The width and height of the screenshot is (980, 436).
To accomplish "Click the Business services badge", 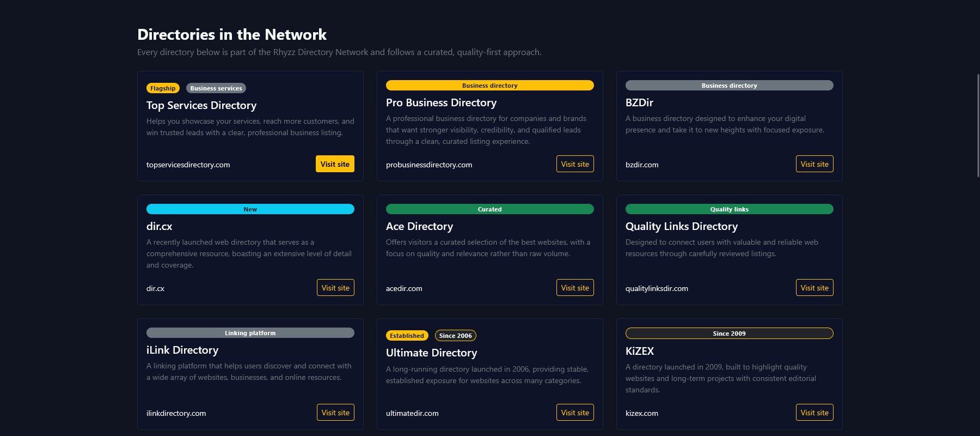I will pyautogui.click(x=216, y=88).
